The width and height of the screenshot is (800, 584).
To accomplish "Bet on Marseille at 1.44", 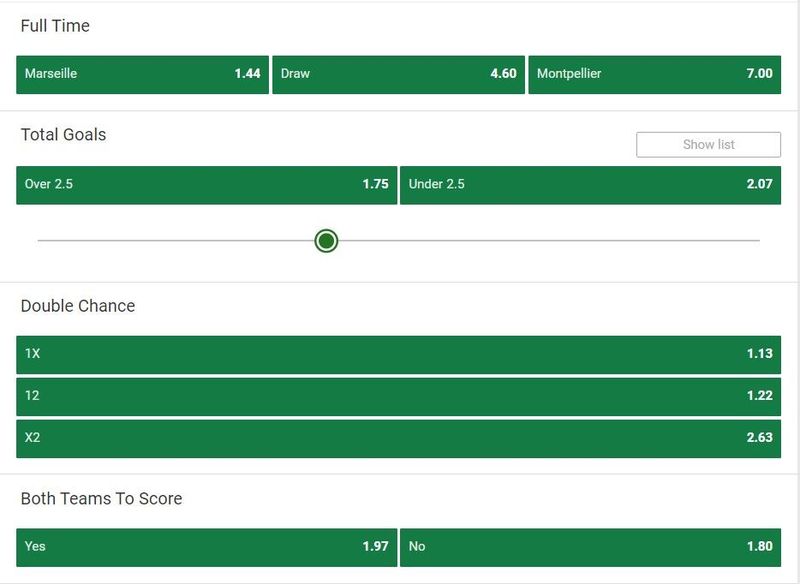I will 142,74.
